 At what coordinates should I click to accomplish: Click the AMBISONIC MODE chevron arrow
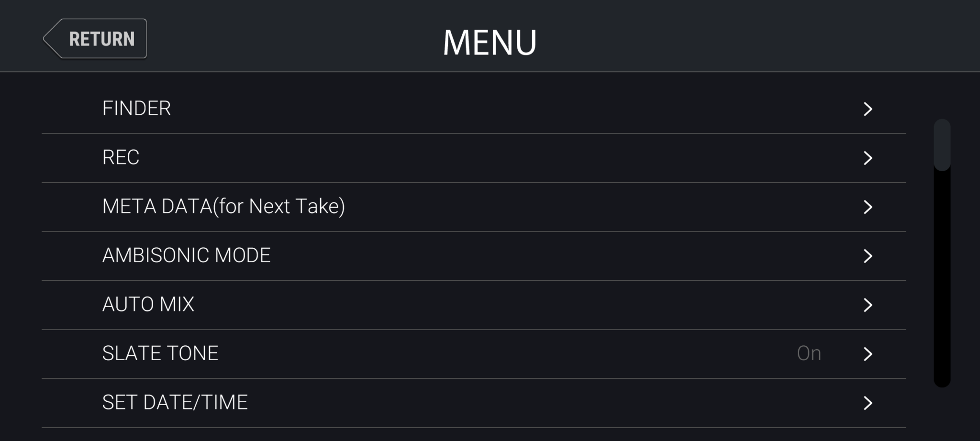pyautogui.click(x=868, y=256)
